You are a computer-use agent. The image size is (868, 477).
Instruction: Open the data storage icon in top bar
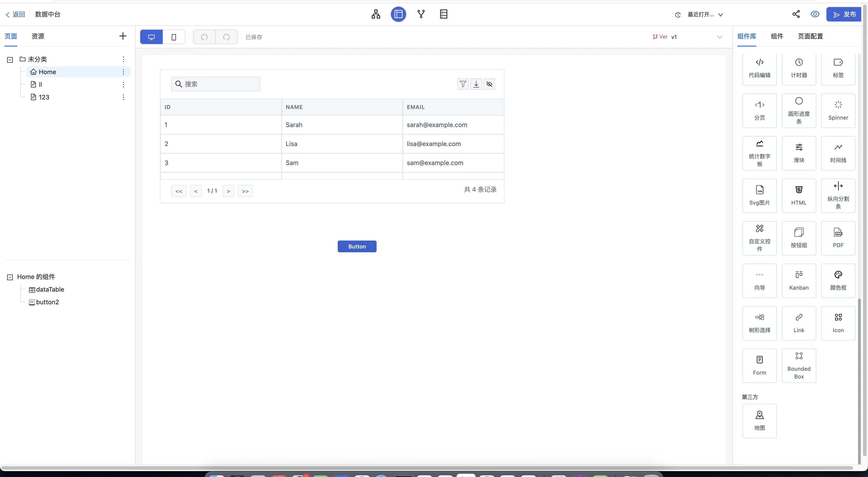click(x=443, y=14)
